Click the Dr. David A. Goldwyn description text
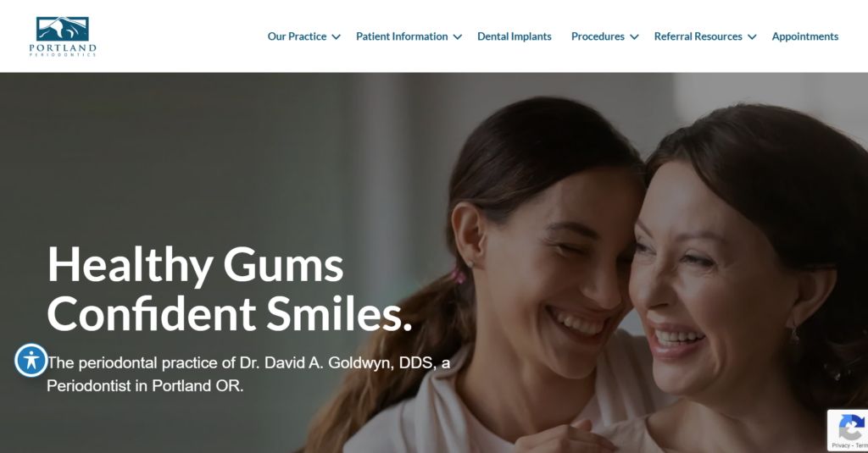This screenshot has height=453, width=868. click(x=248, y=374)
